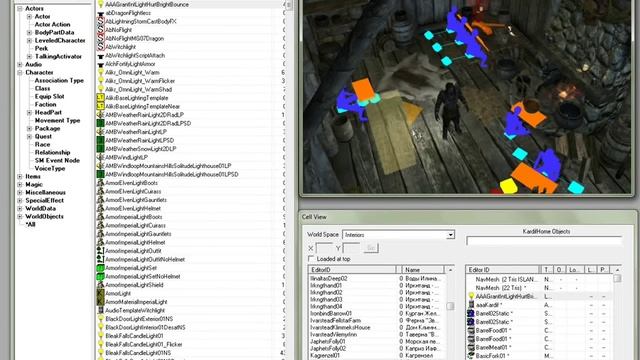Click the bulb icon beside AAAGrantInLightHut in Cell View
Image resolution: width=640 pixels, height=360 pixels.
coord(471,296)
